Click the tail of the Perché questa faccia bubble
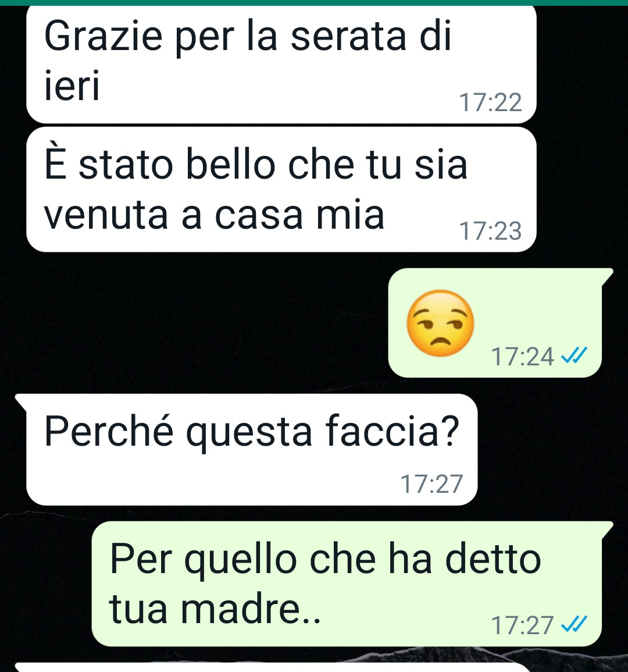The width and height of the screenshot is (628, 672). tap(22, 402)
